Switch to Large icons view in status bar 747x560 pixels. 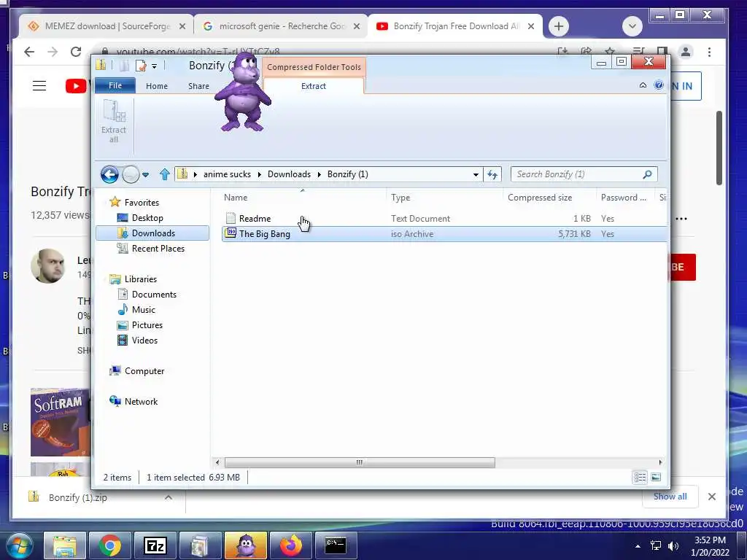coord(656,477)
